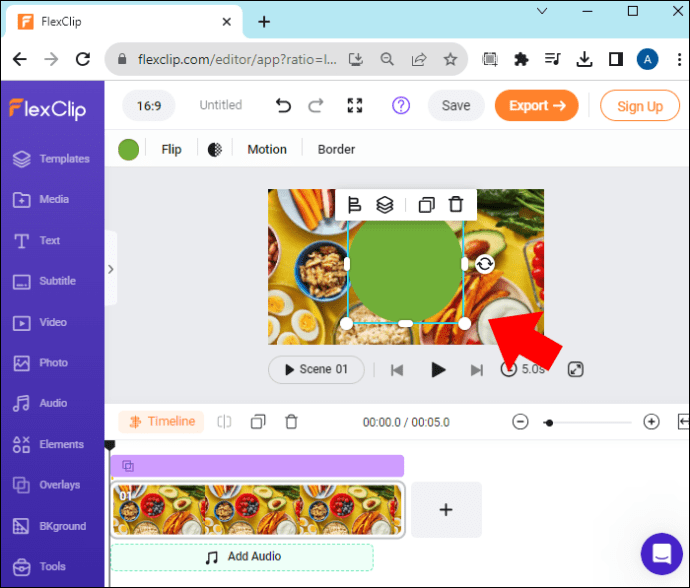Delete the circle using the trash icon

pos(456,205)
